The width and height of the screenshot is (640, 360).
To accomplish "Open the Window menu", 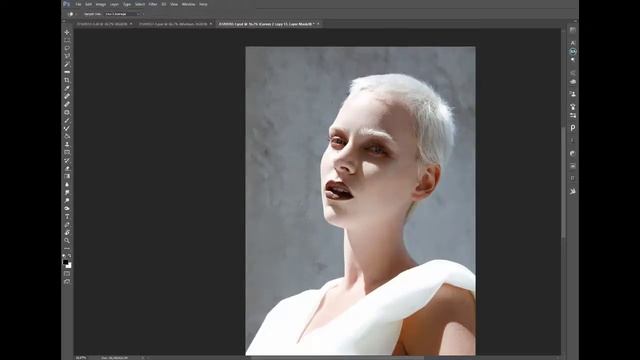I will pos(189,4).
